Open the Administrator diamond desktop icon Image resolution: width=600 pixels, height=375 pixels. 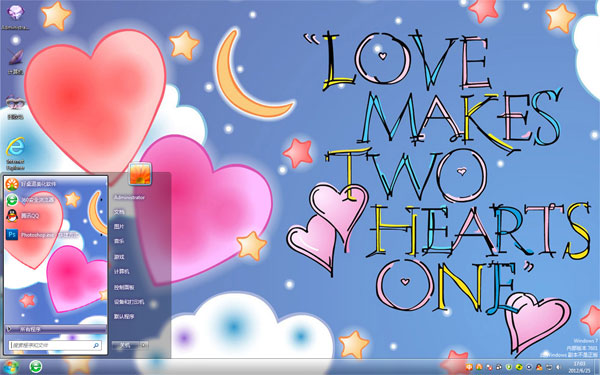pos(16,17)
